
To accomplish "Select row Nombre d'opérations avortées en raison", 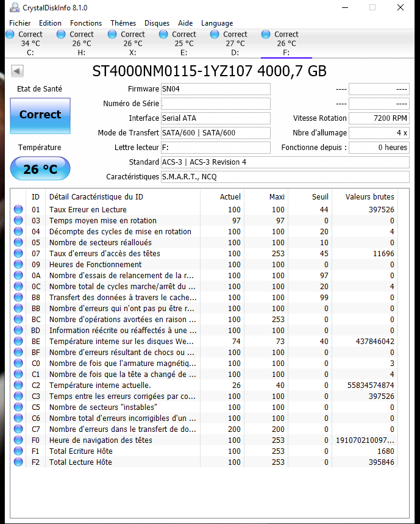I will click(204, 319).
